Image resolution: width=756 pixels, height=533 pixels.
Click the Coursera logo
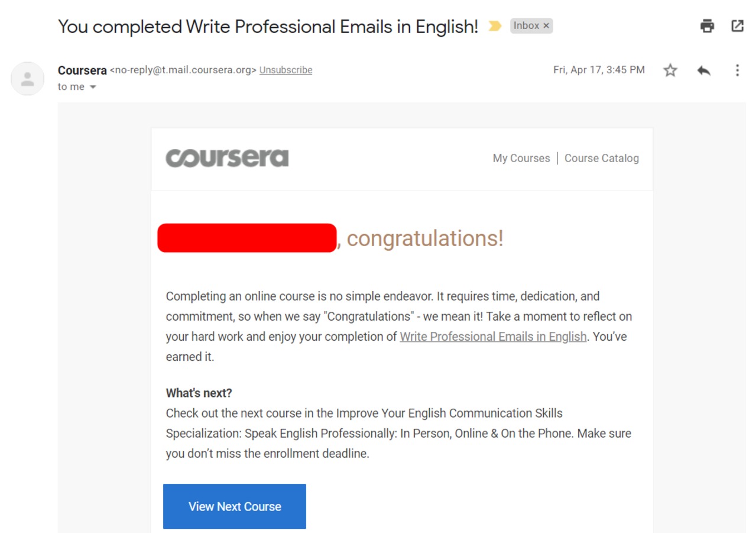pos(227,158)
